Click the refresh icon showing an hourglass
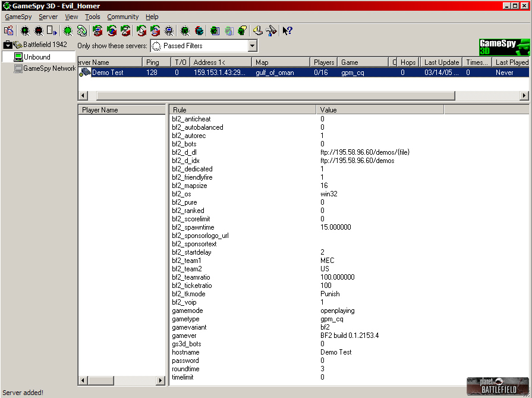Image resolution: width=532 pixels, height=398 pixels. [x=125, y=31]
